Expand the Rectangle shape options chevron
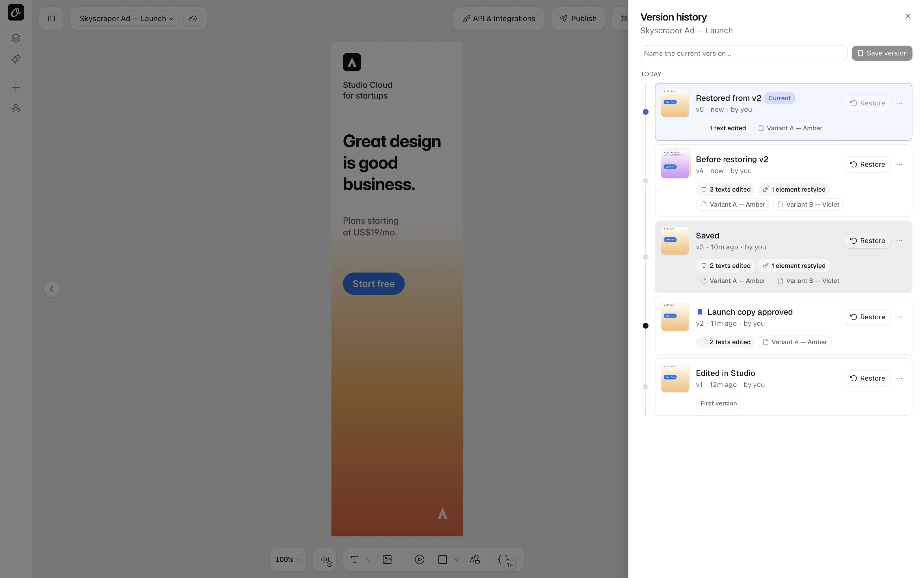The width and height of the screenshot is (924, 578). (456, 560)
